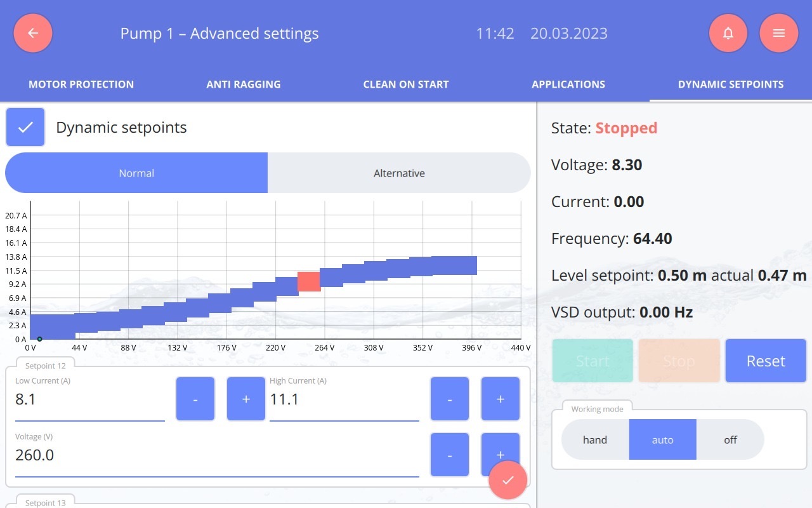Toggle the Dynamic setpoints checkbox
This screenshot has height=508, width=812.
coord(25,127)
